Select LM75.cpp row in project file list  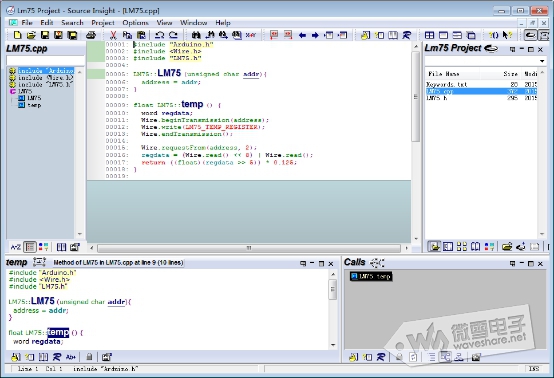[481, 91]
